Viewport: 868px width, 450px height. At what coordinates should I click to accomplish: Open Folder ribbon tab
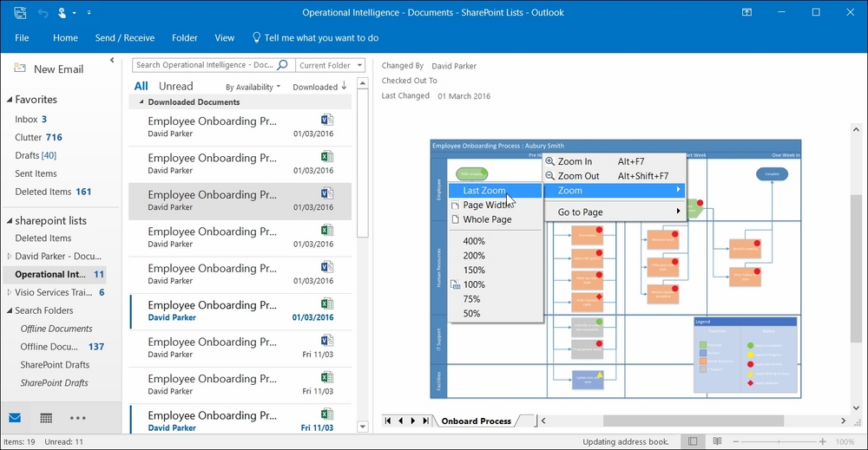pyautogui.click(x=184, y=37)
